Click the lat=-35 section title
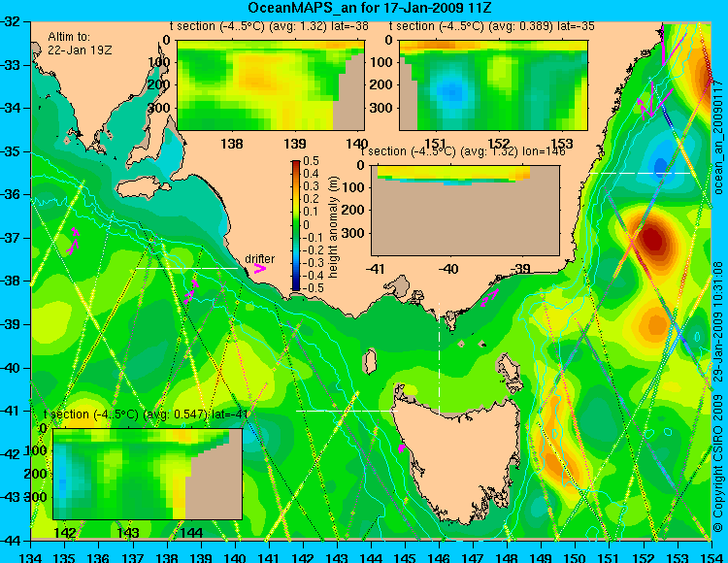 click(492, 26)
